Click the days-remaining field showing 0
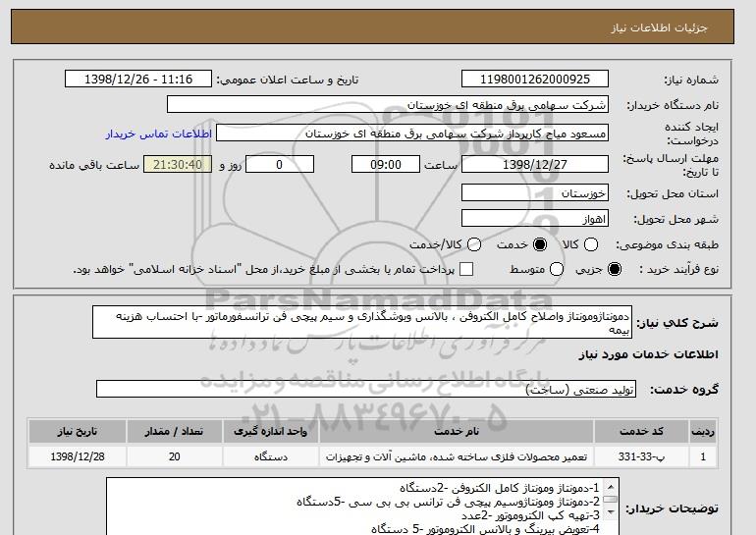The image size is (756, 535). point(280,164)
